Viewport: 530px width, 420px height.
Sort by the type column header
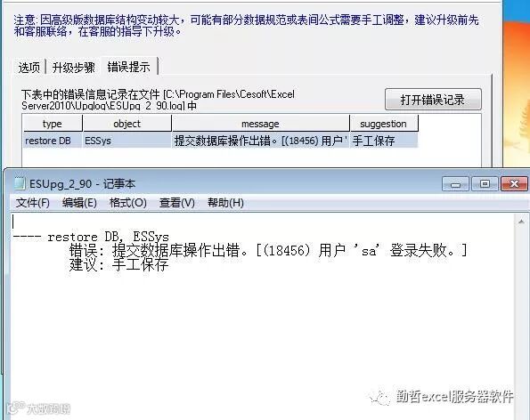(x=52, y=124)
